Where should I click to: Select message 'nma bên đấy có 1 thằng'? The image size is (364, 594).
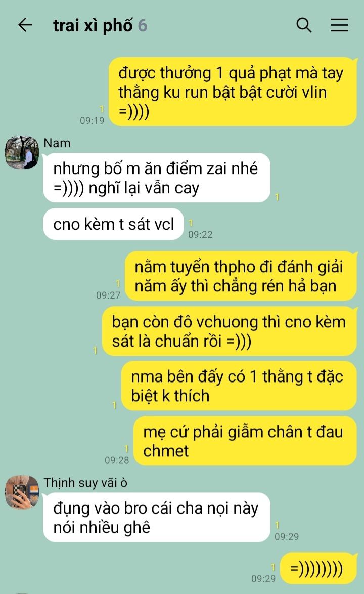(239, 386)
